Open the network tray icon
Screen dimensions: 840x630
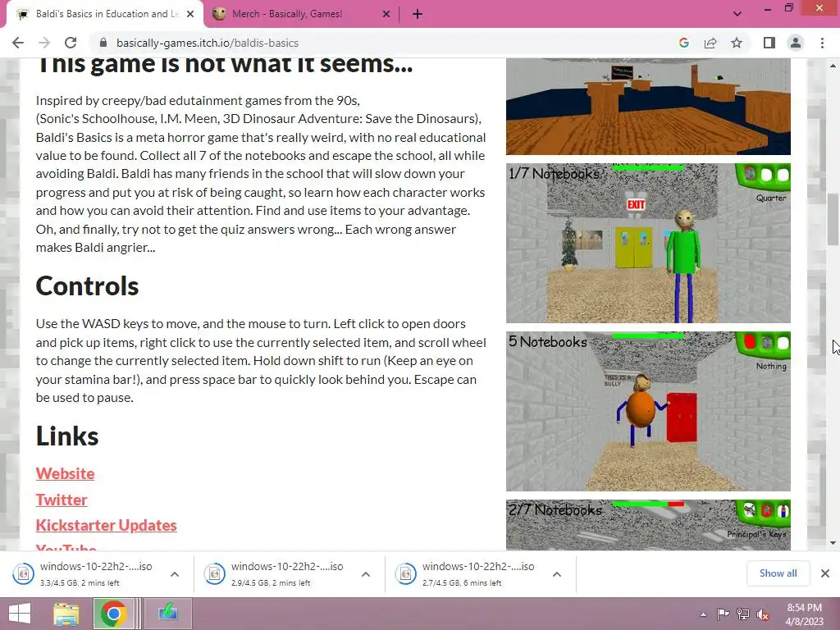(x=743, y=614)
